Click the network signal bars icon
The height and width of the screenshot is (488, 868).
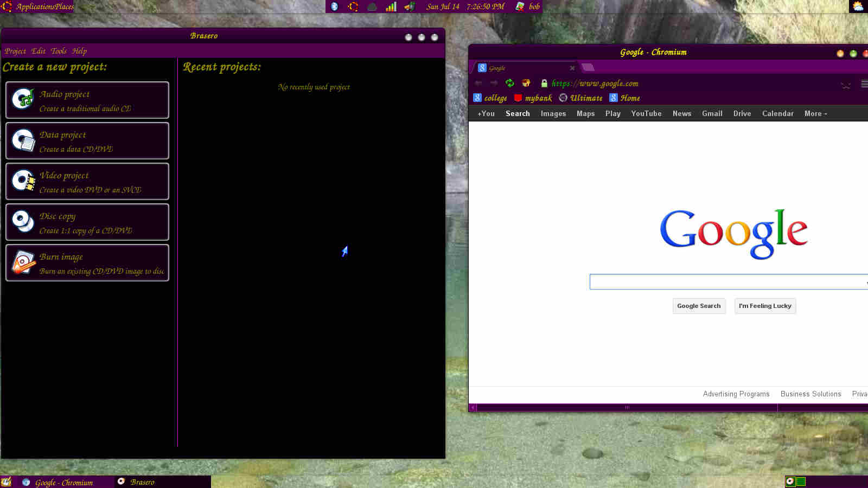point(391,7)
